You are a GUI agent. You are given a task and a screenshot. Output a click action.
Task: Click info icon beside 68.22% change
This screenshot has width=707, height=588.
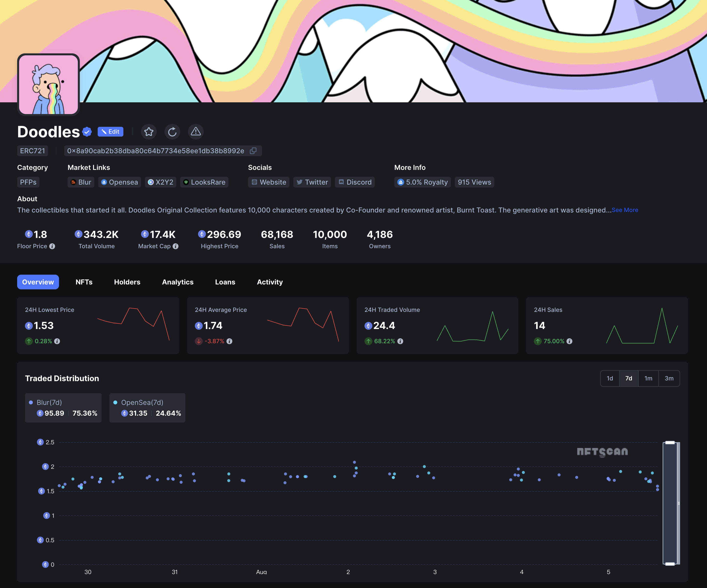pyautogui.click(x=400, y=341)
